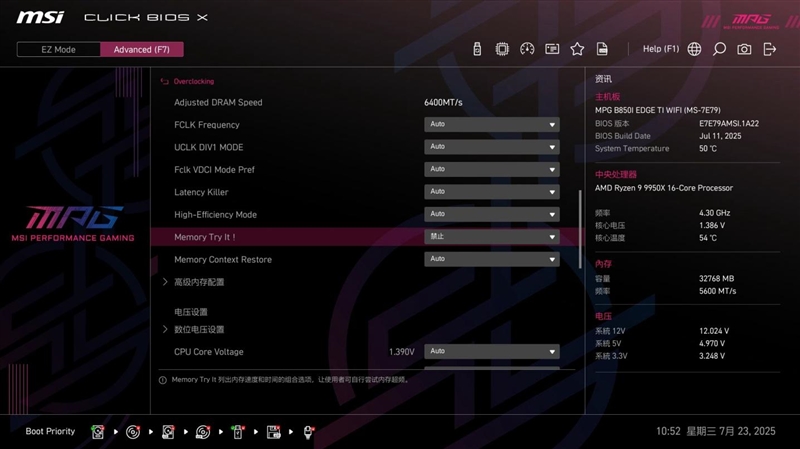This screenshot has width=800, height=449.
Task: Change language with the globe icon
Action: [x=694, y=49]
